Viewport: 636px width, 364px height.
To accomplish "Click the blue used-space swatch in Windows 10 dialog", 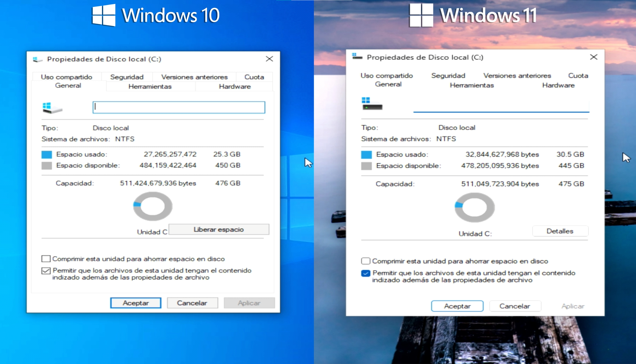I will [47, 154].
